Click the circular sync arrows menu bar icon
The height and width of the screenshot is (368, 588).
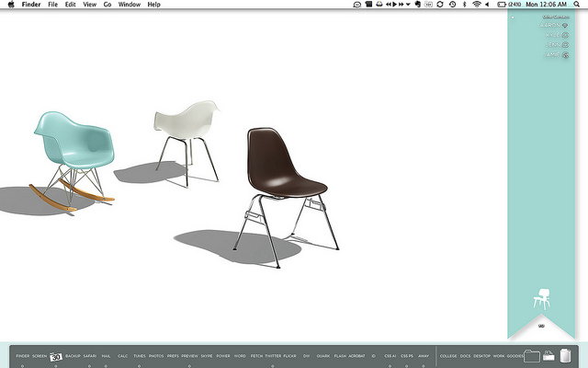[440, 5]
